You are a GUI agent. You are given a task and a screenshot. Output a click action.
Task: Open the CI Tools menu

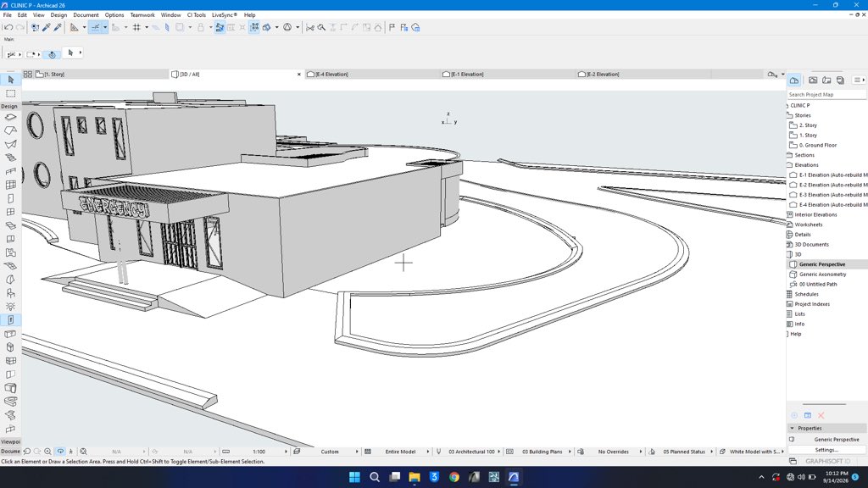click(197, 15)
